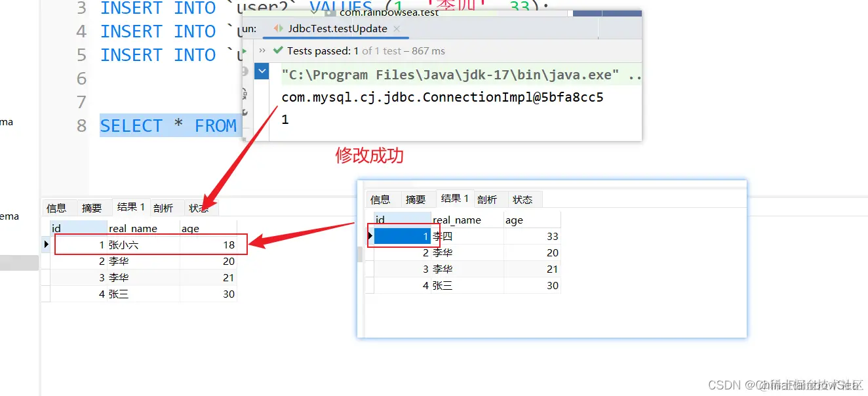Select the 张三 cell in the 张小六 grid
The image size is (868, 396).
click(144, 294)
